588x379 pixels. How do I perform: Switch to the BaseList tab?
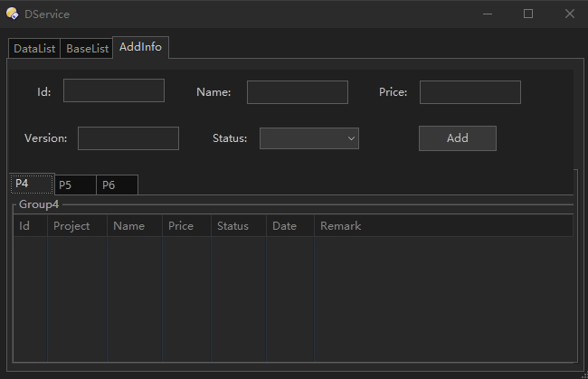pyautogui.click(x=87, y=48)
